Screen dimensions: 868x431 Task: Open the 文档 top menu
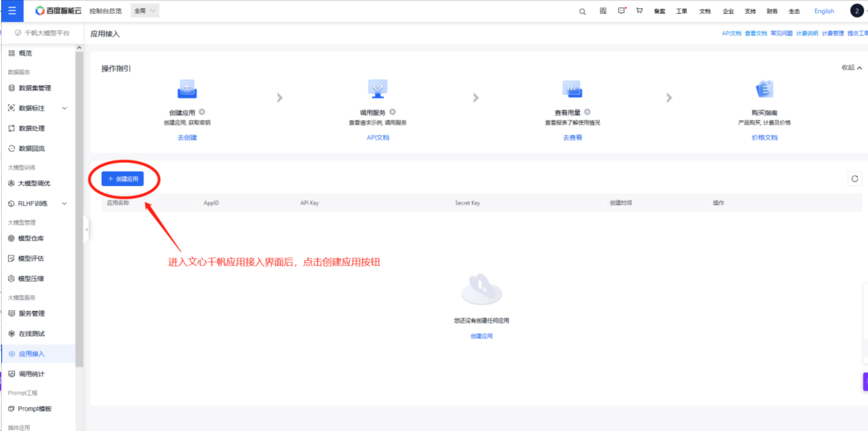coord(705,11)
